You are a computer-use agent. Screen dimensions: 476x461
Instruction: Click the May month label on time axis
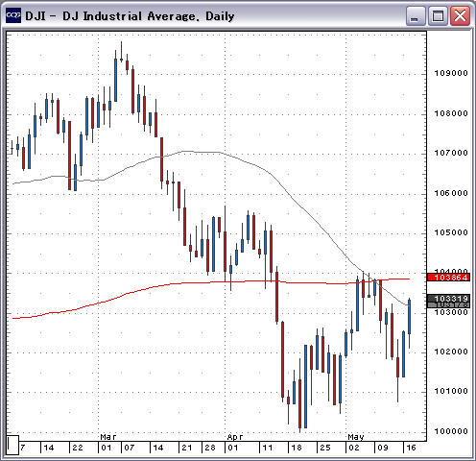356,437
